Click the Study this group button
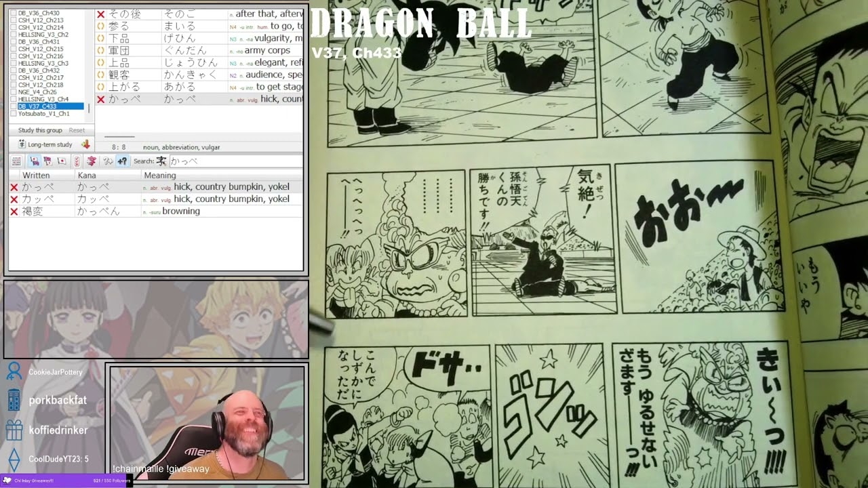 click(40, 130)
